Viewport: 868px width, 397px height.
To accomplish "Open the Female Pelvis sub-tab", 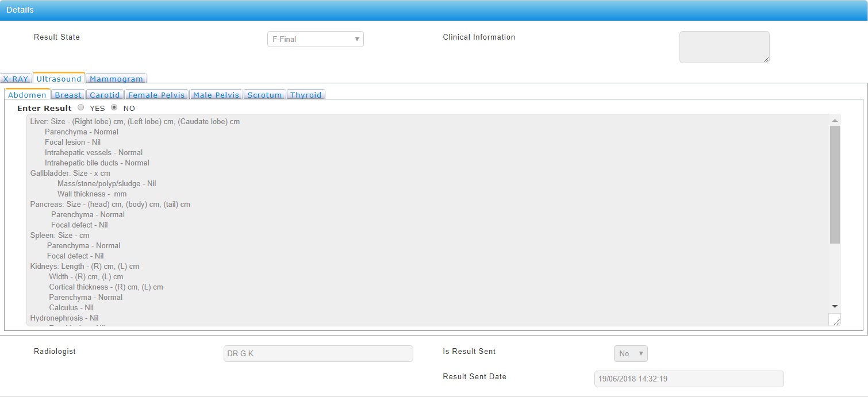I will (156, 95).
